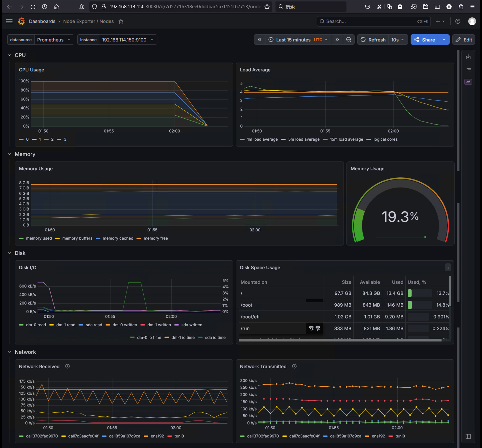Shift time range backward with double-left arrows
This screenshot has height=448, width=482.
click(x=259, y=40)
